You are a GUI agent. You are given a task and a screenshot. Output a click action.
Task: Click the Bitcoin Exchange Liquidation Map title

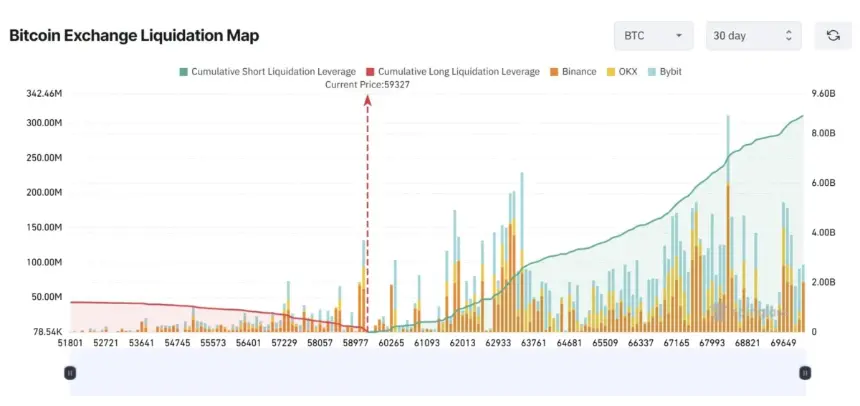click(x=134, y=36)
